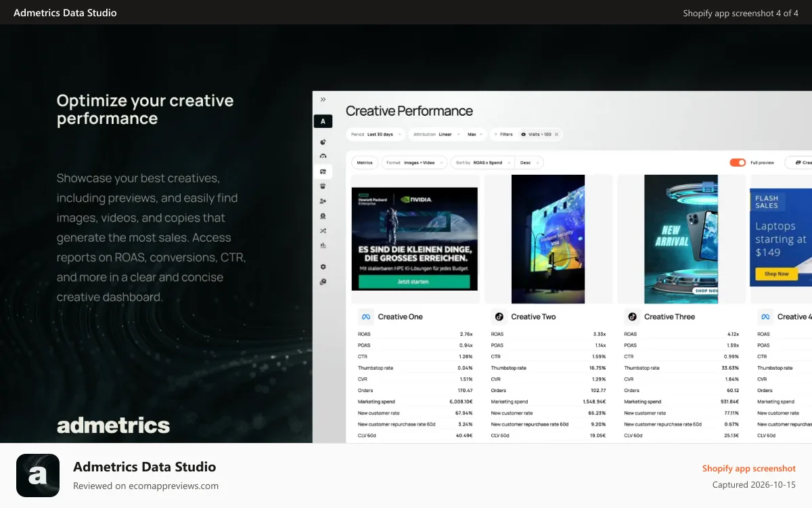Image resolution: width=812 pixels, height=508 pixels.
Task: Click the Filters button
Action: (503, 134)
